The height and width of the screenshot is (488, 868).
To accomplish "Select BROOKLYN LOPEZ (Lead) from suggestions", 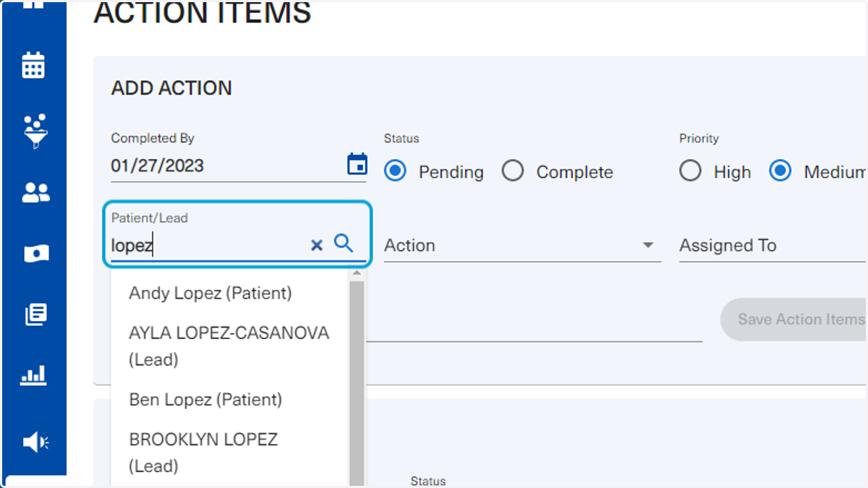I will [x=230, y=453].
